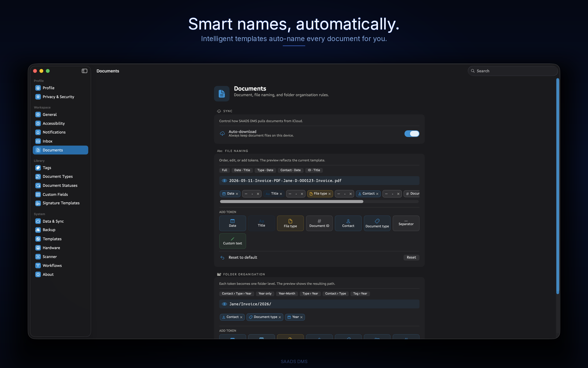Apply the Contact · Date naming preset
This screenshot has width=588, height=368.
[x=290, y=170]
